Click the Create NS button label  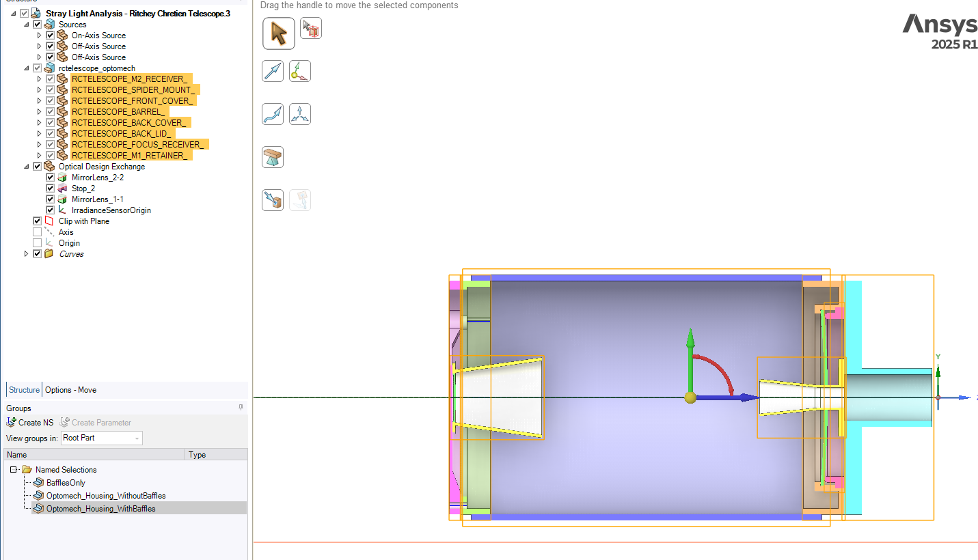click(36, 423)
